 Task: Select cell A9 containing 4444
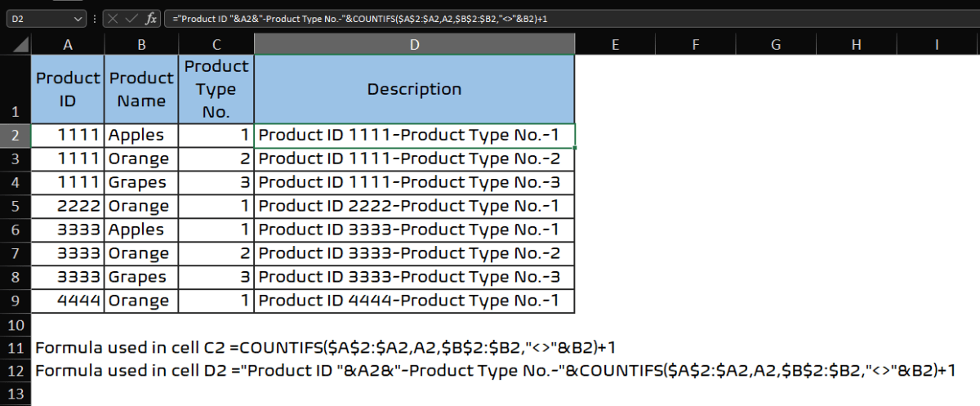(x=68, y=301)
